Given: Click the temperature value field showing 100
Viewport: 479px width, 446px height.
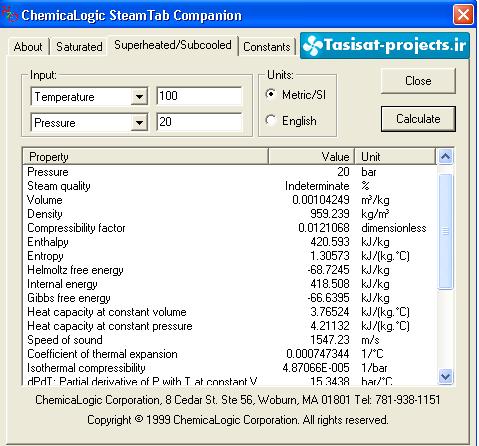Looking at the screenshot, I should [199, 96].
